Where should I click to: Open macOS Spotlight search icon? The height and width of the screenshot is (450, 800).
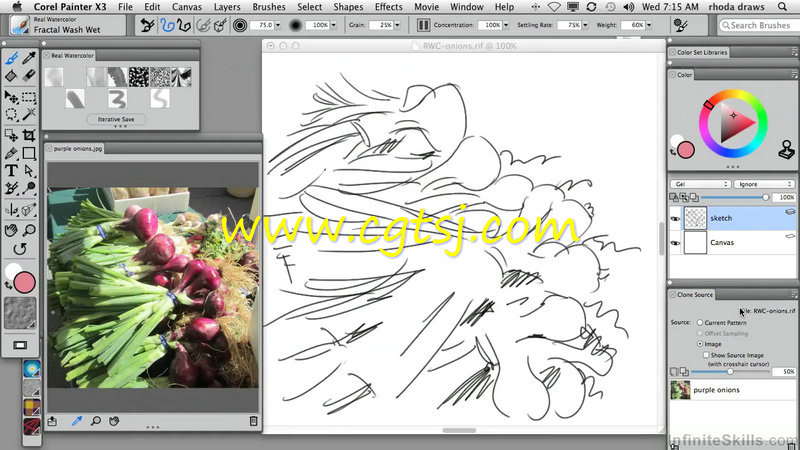782,7
